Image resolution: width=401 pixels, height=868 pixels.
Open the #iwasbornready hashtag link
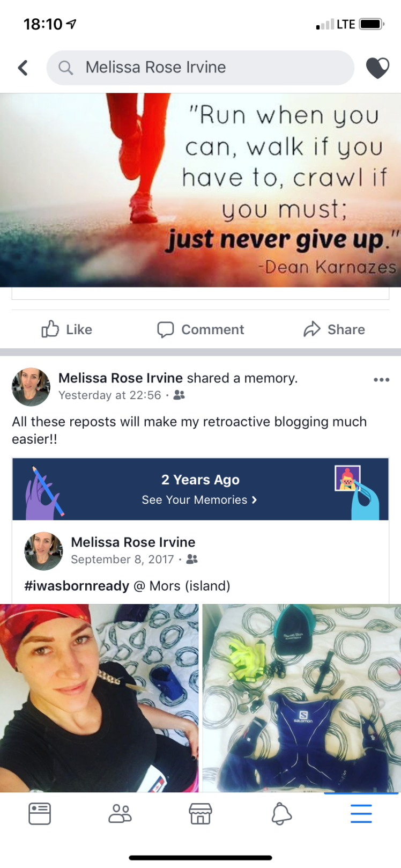click(x=77, y=586)
